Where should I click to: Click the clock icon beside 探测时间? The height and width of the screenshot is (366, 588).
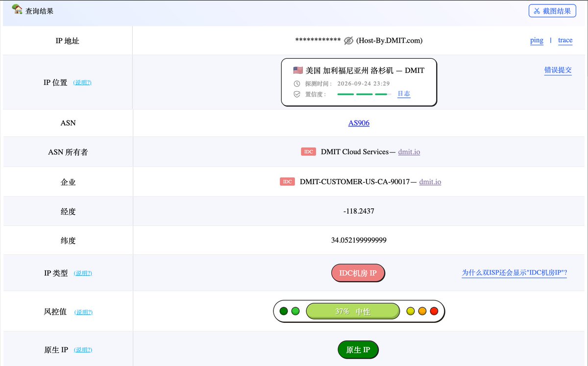[x=297, y=83]
